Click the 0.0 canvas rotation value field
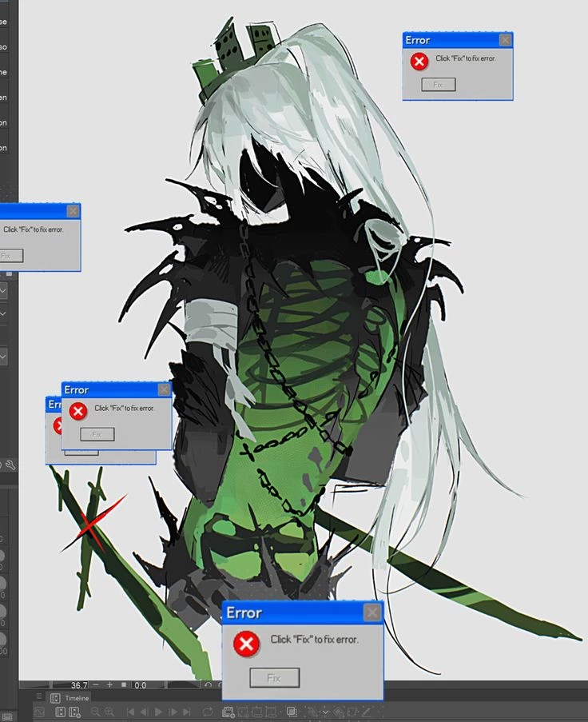Image resolution: width=588 pixels, height=722 pixels. 141,685
